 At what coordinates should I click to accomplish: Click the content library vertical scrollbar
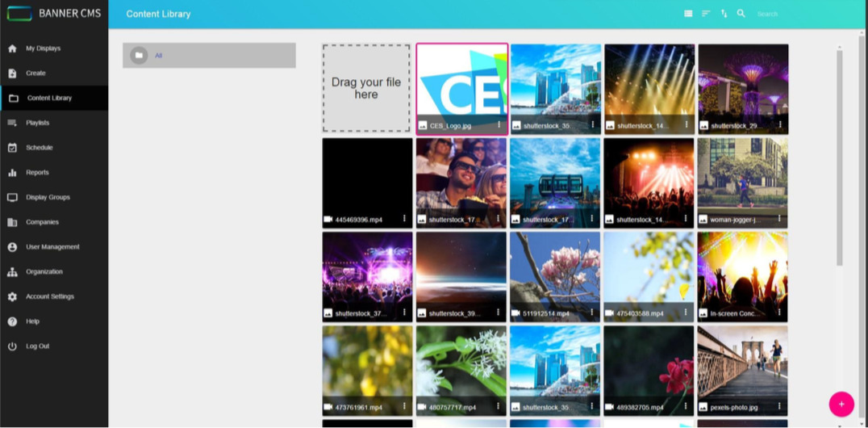pos(839,157)
